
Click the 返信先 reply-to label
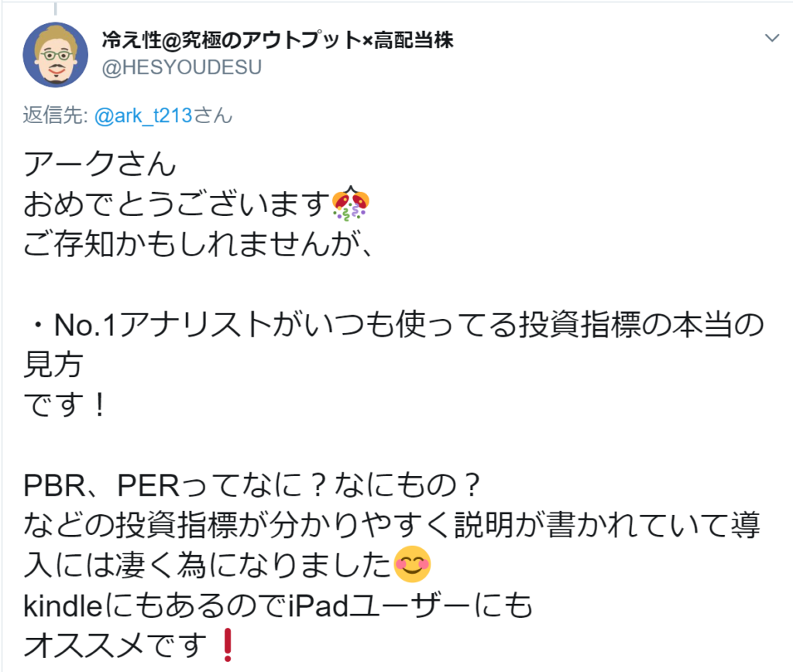pos(56,116)
